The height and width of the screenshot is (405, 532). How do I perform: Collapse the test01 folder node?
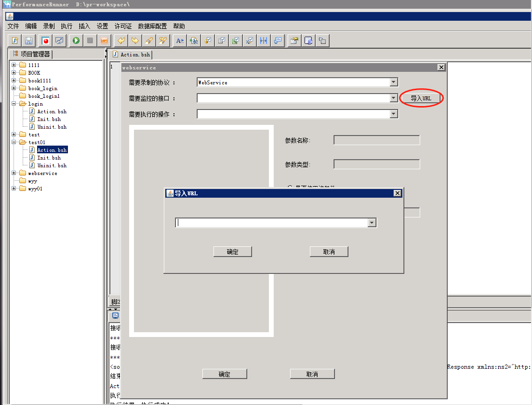[14, 142]
